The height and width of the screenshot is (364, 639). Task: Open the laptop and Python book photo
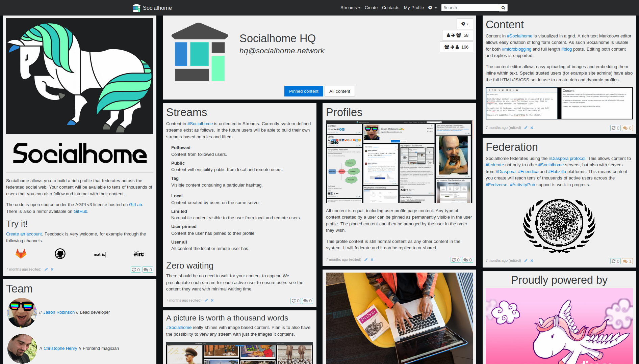(399, 318)
